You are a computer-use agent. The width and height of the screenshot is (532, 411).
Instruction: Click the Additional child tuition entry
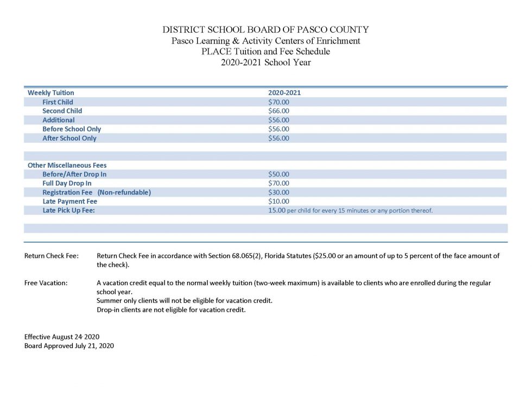click(x=59, y=119)
